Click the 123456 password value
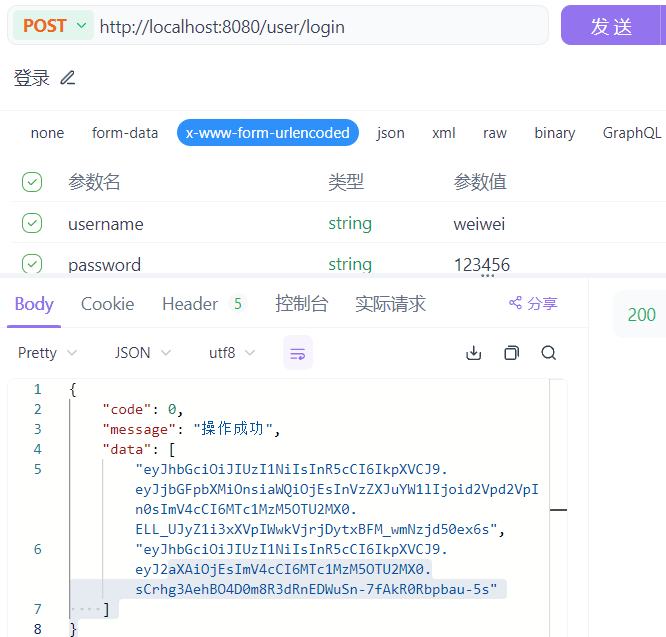This screenshot has height=637, width=666. pos(482,265)
